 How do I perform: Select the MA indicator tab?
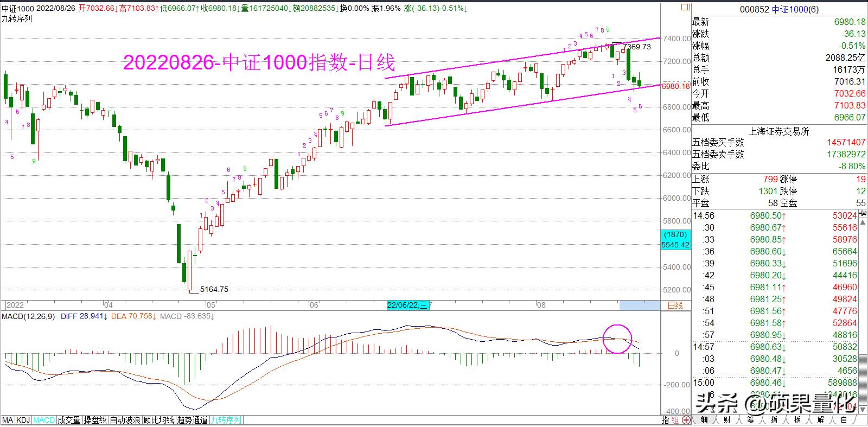[8, 420]
